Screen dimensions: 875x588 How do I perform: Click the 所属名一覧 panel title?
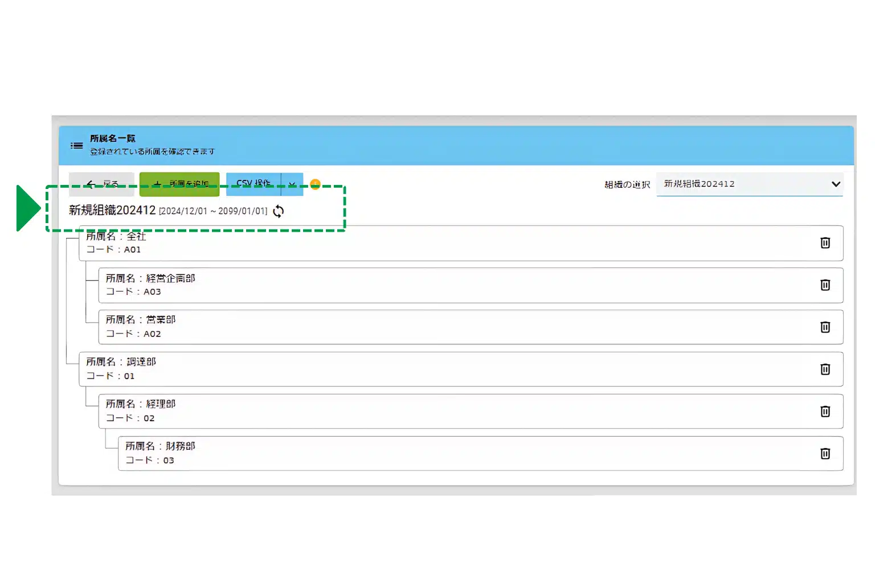tap(113, 138)
